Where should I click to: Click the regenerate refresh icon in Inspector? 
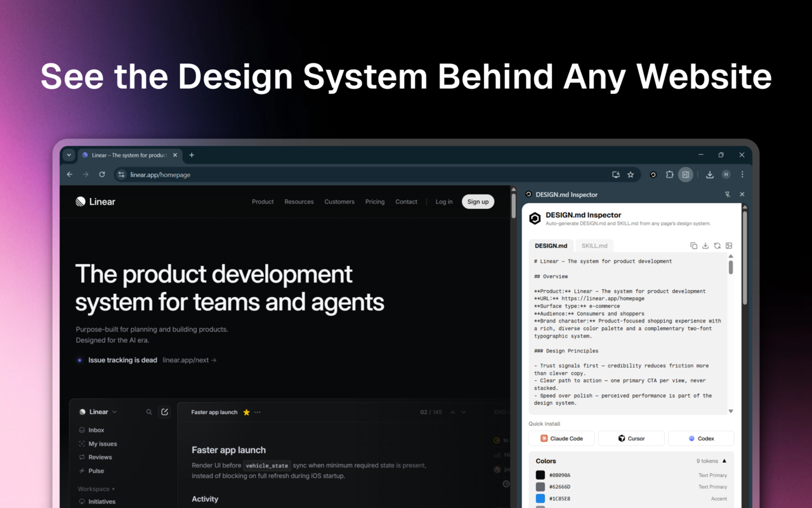717,246
